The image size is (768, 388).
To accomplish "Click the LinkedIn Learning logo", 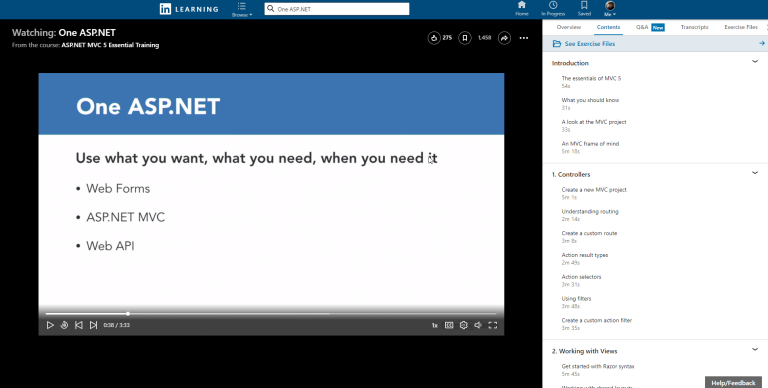I will pos(189,9).
